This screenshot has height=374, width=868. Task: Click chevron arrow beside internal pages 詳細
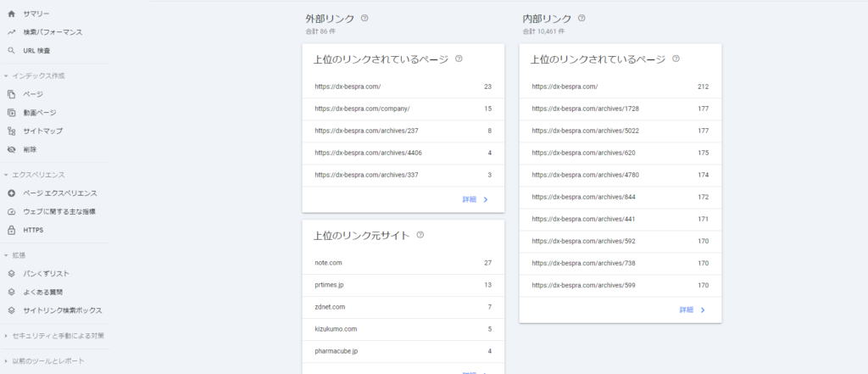(x=703, y=310)
